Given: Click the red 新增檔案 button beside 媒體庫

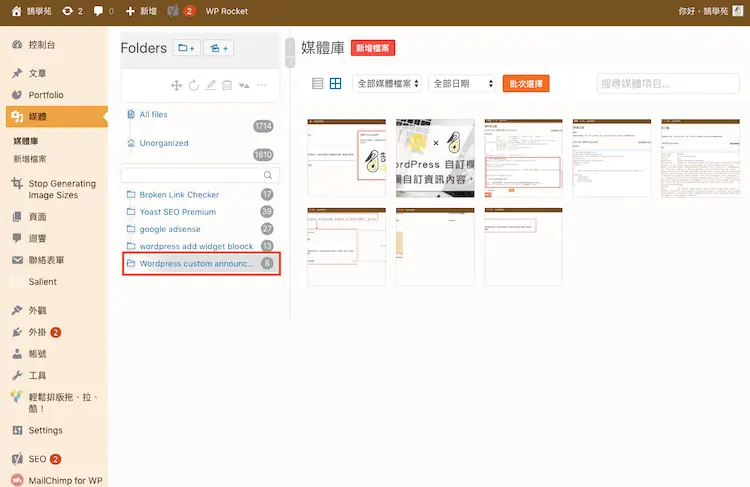Looking at the screenshot, I should (373, 48).
